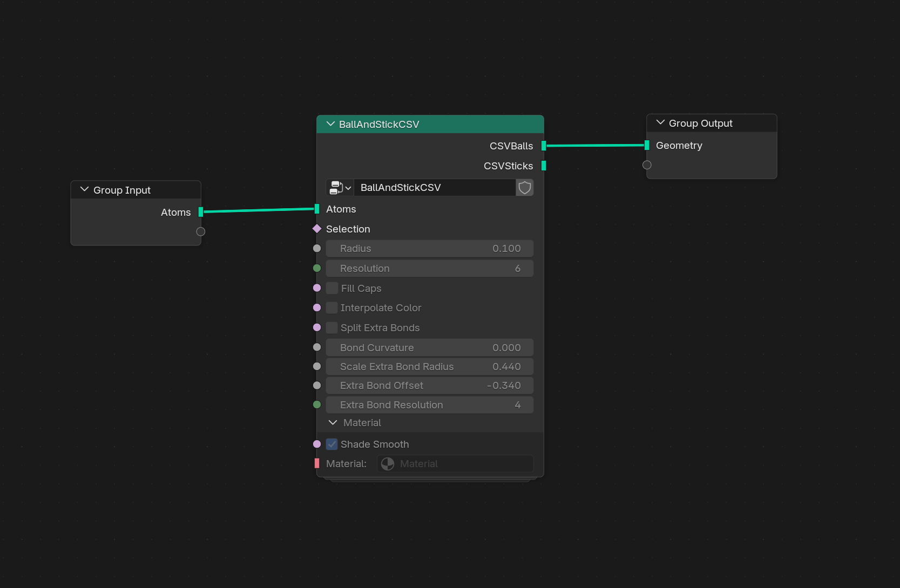Open the Material selector field
Image resolution: width=900 pixels, height=588 pixels.
coord(455,464)
